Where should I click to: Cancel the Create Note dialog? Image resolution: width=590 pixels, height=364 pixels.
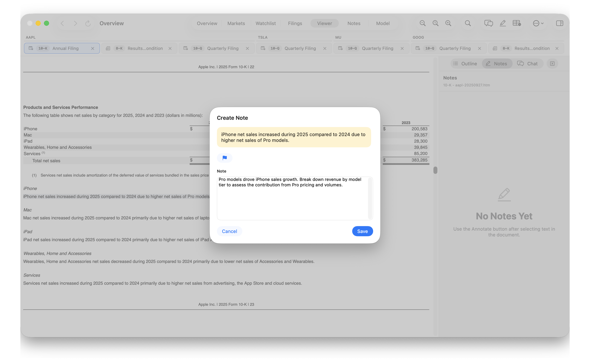pyautogui.click(x=229, y=231)
